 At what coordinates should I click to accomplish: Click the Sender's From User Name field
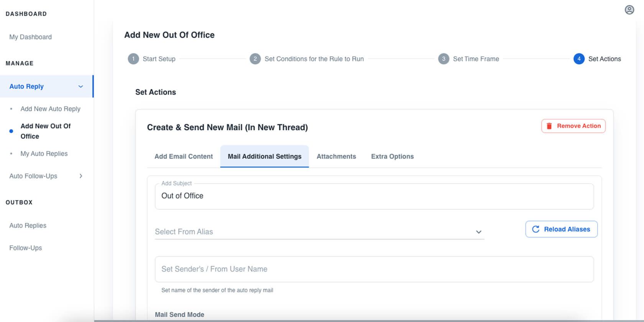(374, 269)
